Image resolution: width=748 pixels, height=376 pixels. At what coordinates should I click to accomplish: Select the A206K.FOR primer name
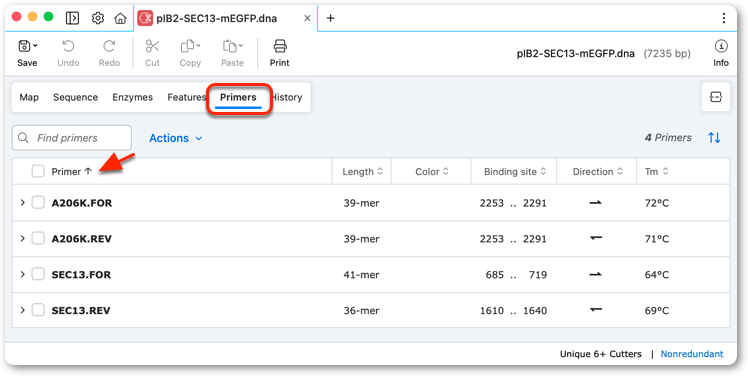[x=82, y=203]
